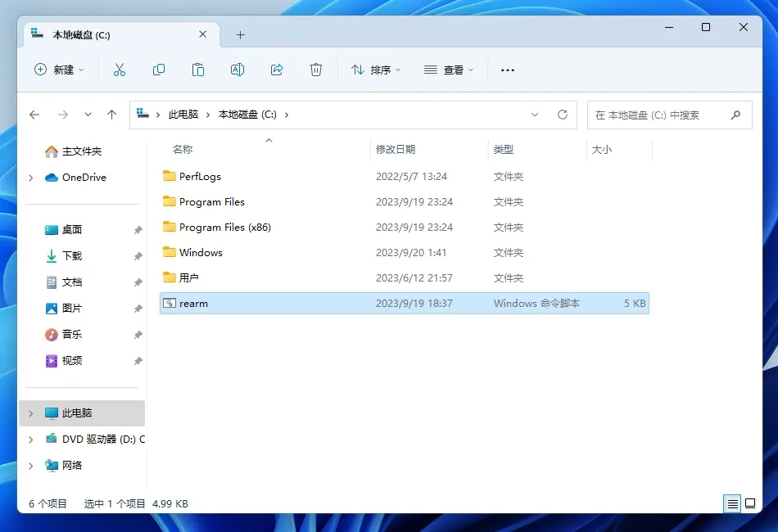The image size is (778, 532).
Task: Unpin 视频 via its pin icon
Action: click(138, 362)
